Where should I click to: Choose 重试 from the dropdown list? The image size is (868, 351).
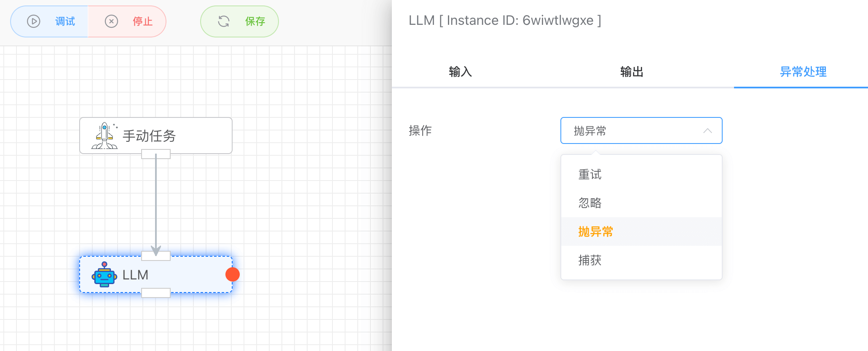[590, 175]
